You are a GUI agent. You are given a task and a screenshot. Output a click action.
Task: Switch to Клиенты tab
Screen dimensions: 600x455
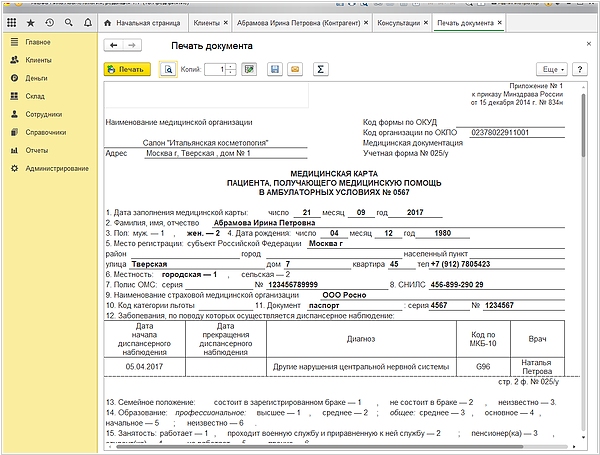[x=206, y=23]
